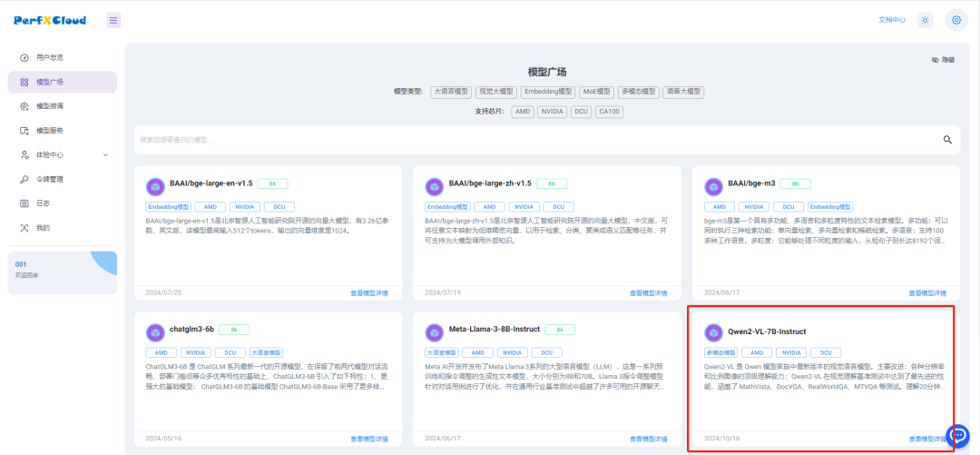Viewport: 980px width, 455px height.
Task: View details of chatglm3-6b model
Action: pyautogui.click(x=368, y=439)
